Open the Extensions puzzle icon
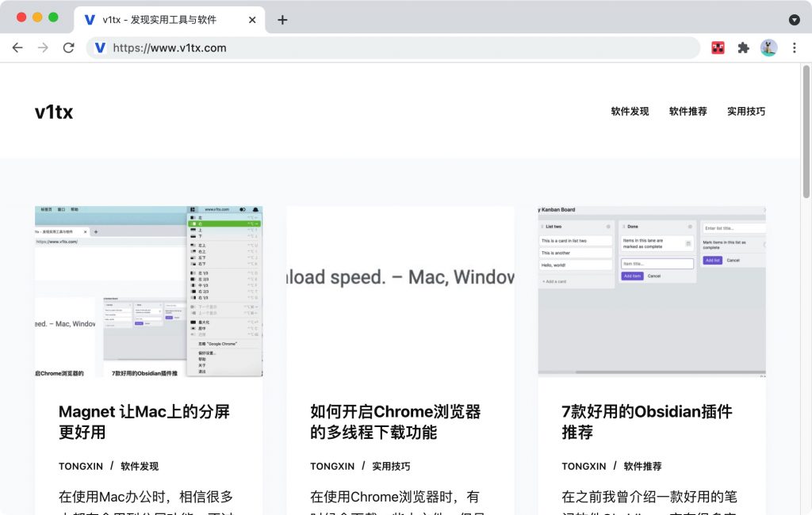 coord(743,48)
